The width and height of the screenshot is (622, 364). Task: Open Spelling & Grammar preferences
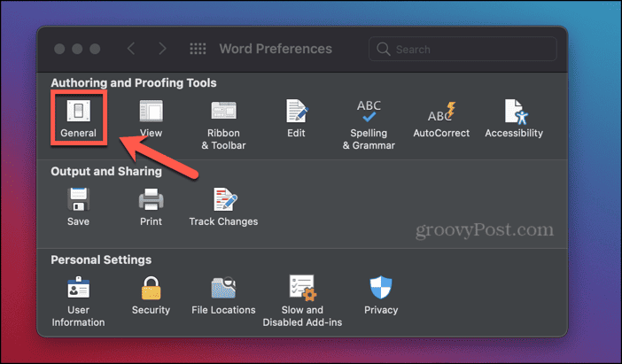pos(369,124)
